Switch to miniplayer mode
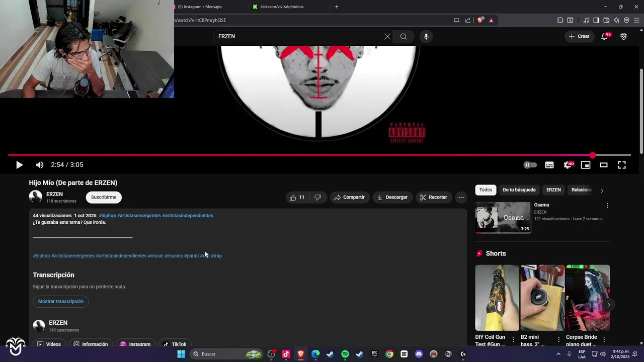The height and width of the screenshot is (362, 644). pos(586,165)
